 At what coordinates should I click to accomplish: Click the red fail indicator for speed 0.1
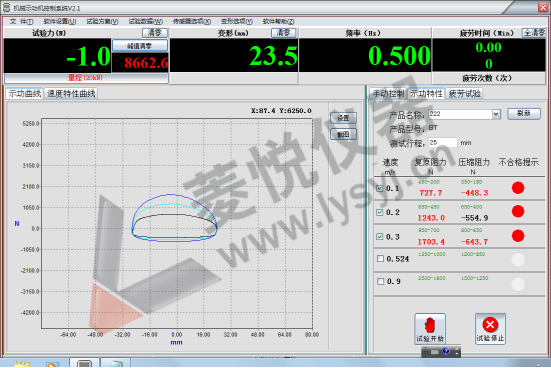click(x=518, y=188)
